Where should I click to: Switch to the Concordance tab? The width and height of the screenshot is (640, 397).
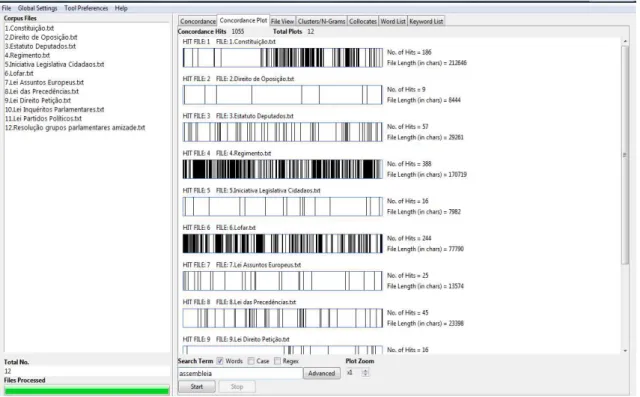[198, 21]
